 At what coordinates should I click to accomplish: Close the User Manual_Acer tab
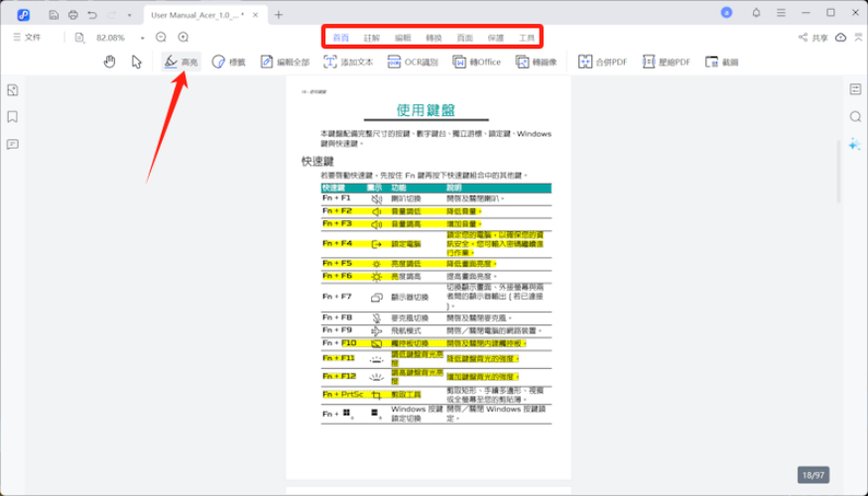pos(255,15)
